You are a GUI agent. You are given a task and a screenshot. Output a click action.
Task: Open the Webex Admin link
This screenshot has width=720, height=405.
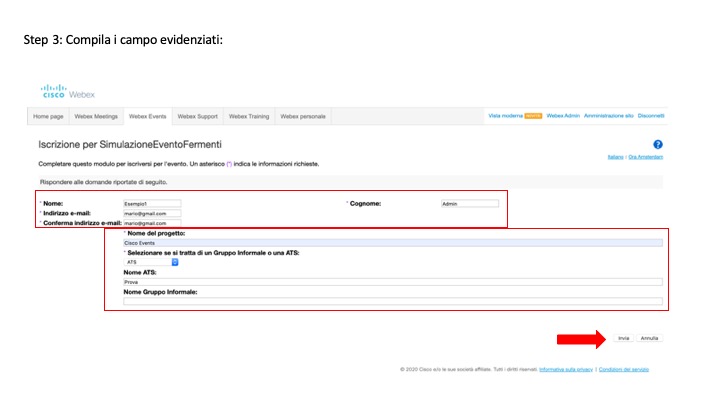(563, 116)
